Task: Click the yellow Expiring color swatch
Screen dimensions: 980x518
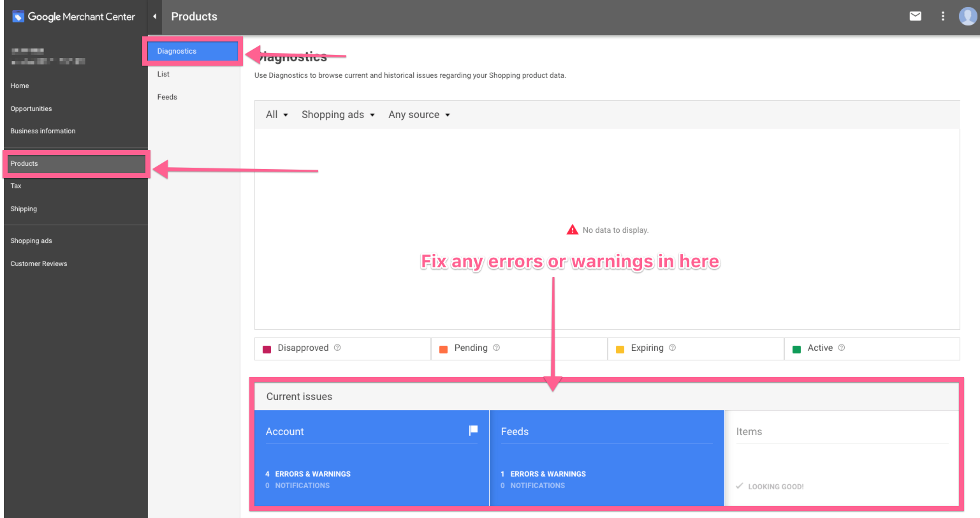Action: [x=620, y=349]
